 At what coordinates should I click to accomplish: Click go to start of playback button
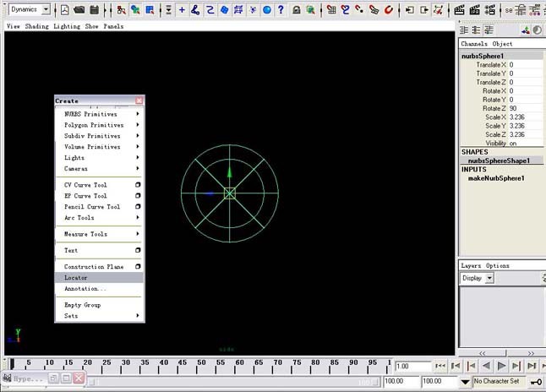[440, 366]
